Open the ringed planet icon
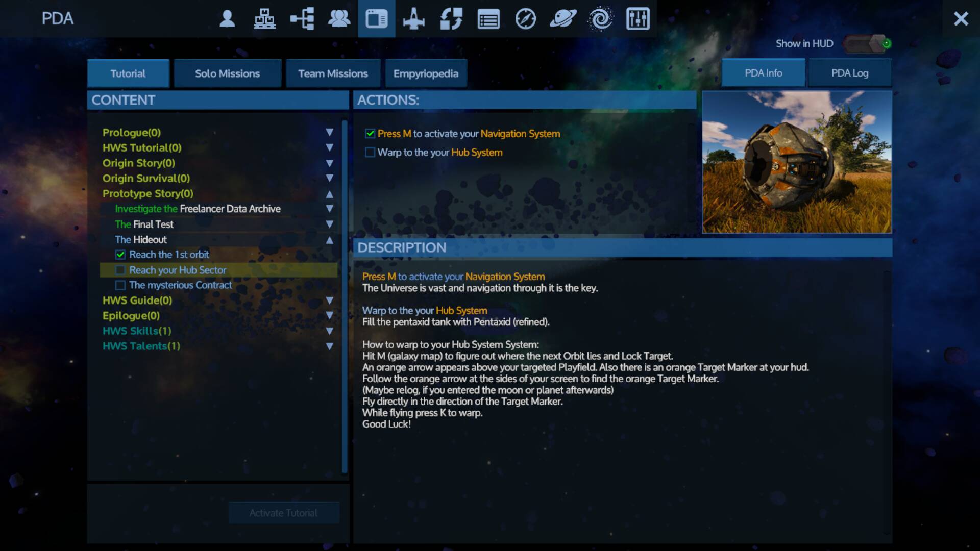This screenshot has width=980, height=551. click(x=563, y=19)
